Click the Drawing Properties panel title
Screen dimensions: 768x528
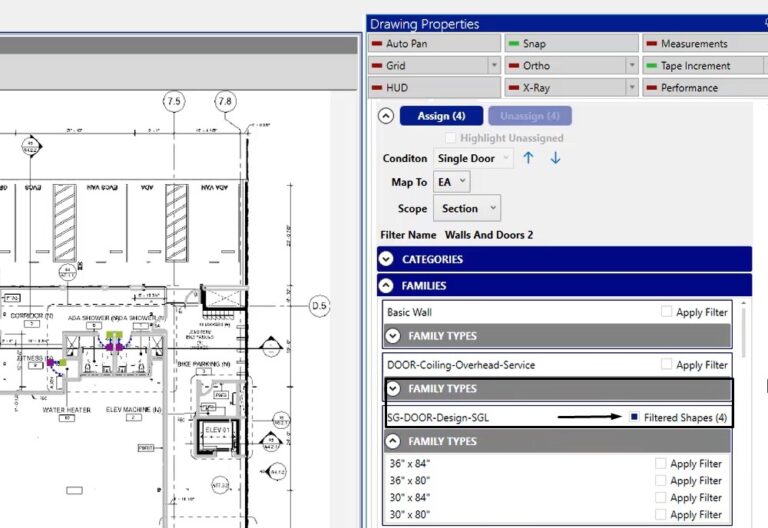(x=424, y=24)
